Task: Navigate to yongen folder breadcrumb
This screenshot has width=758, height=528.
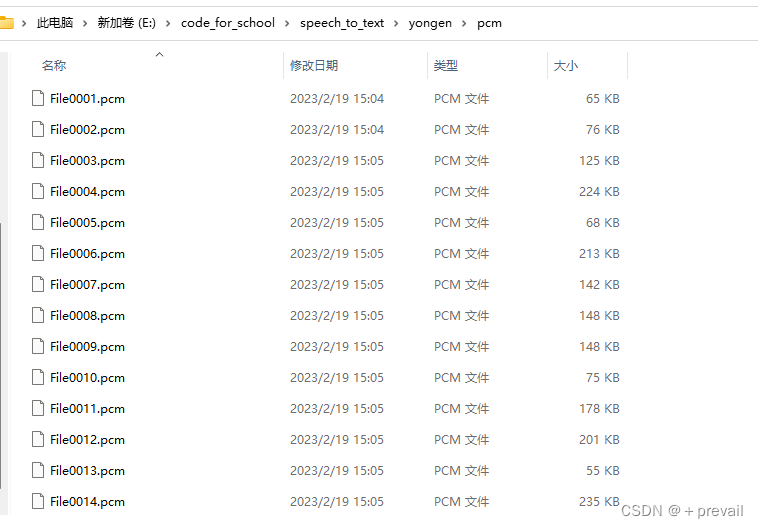Action: pos(430,23)
